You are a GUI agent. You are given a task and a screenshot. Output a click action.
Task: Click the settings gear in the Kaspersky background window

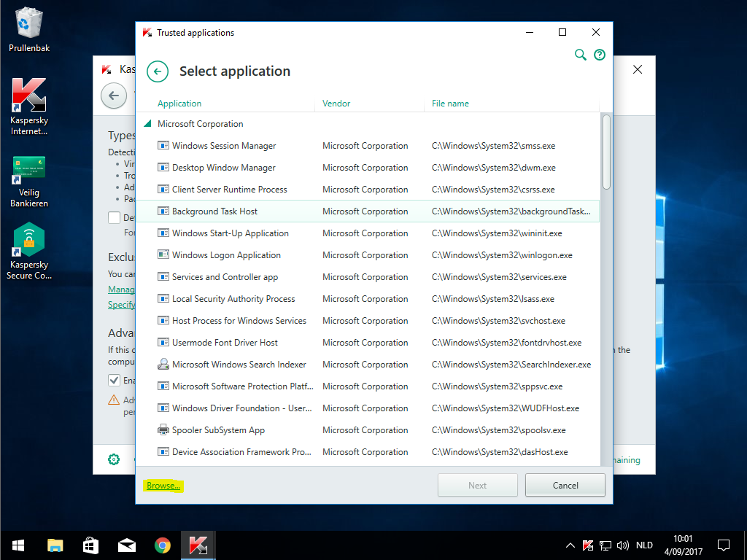pyautogui.click(x=114, y=459)
